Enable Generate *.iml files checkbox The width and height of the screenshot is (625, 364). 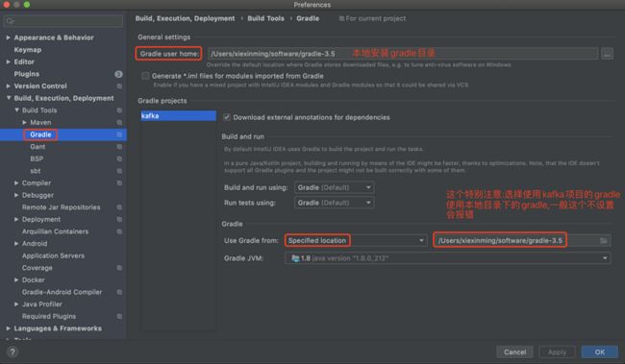[x=145, y=76]
